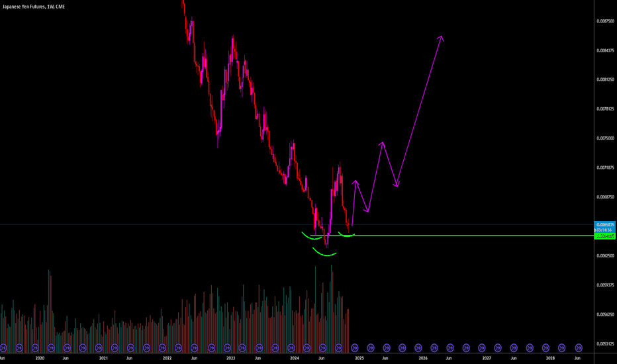617x364 pixels.
Task: Click the 0.0084375 price axis label
Action: pyautogui.click(x=605, y=50)
